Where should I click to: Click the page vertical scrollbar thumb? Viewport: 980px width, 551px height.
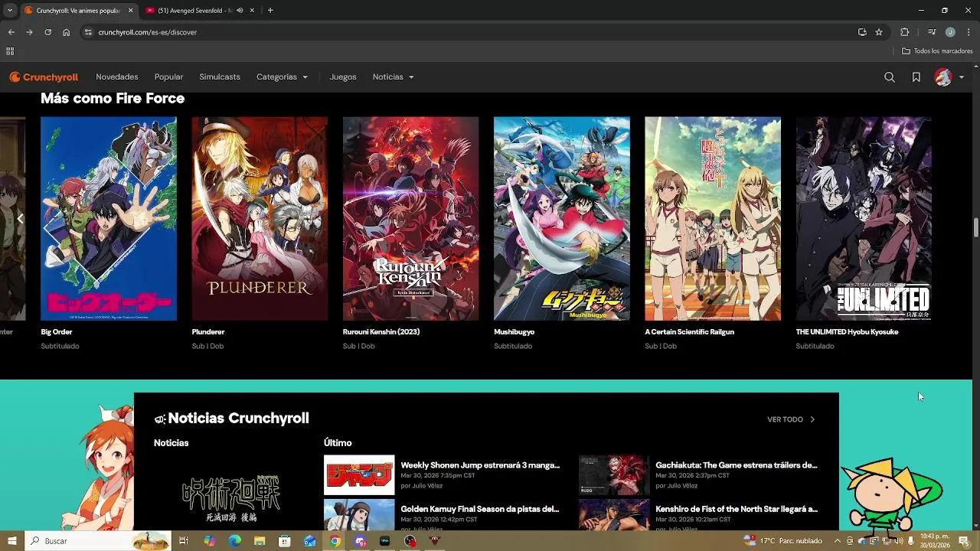tap(976, 228)
